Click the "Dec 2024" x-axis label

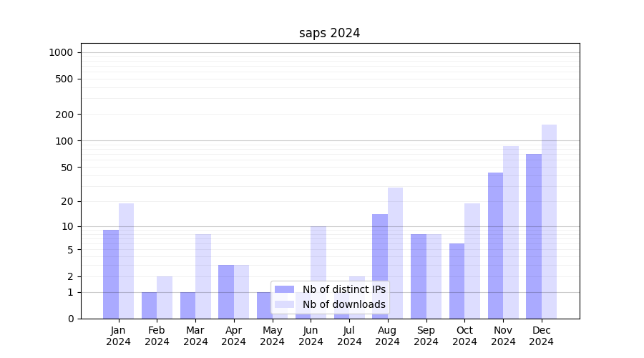click(x=542, y=336)
